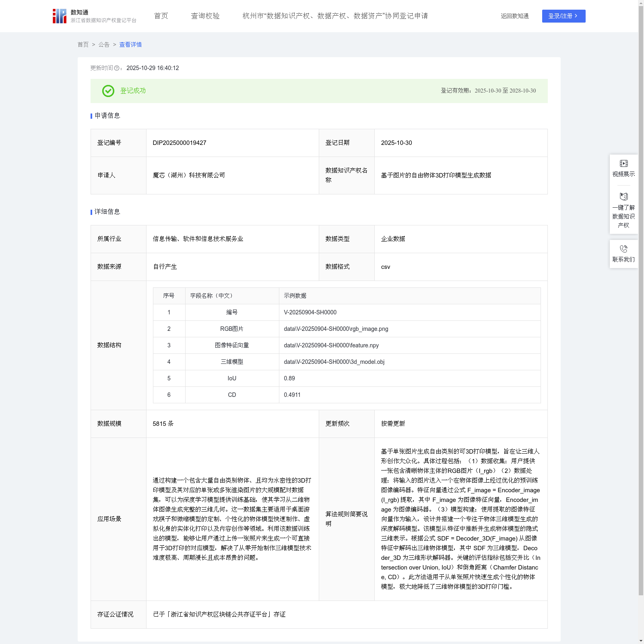The image size is (644, 644).
Task: Click the green 登记成功 checkmark icon
Action: (x=108, y=91)
